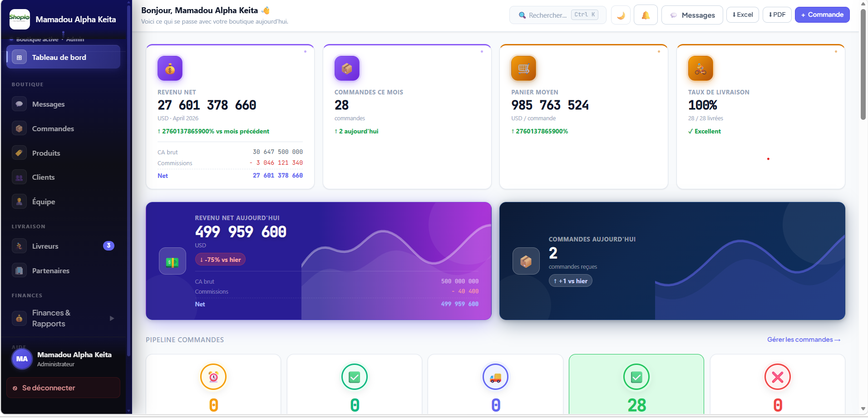Click the PIPELINE COMMANDES heading
The height and width of the screenshot is (418, 868).
185,339
